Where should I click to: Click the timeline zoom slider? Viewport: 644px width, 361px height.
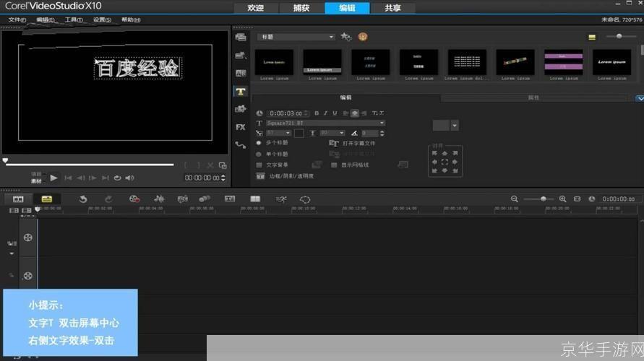(x=543, y=199)
